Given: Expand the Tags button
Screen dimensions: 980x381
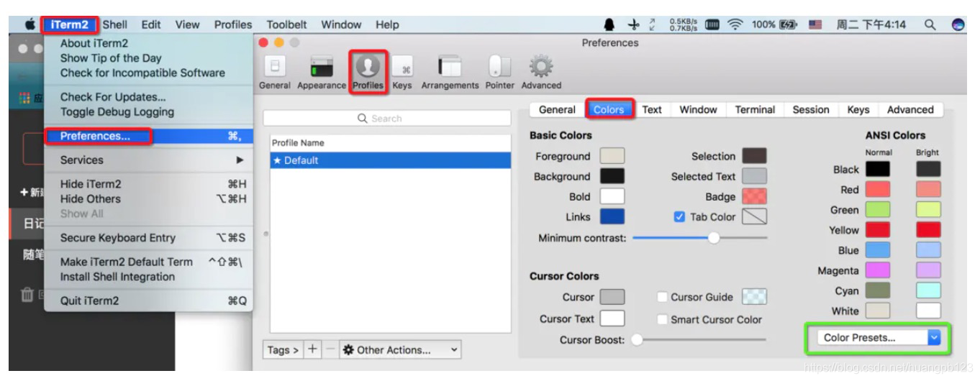Looking at the screenshot, I should tap(284, 350).
